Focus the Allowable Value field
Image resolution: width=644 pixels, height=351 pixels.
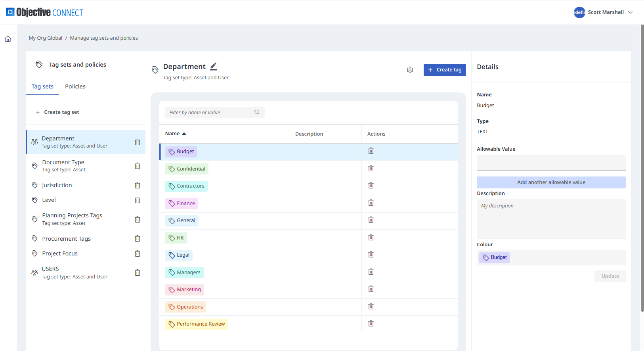coord(551,163)
